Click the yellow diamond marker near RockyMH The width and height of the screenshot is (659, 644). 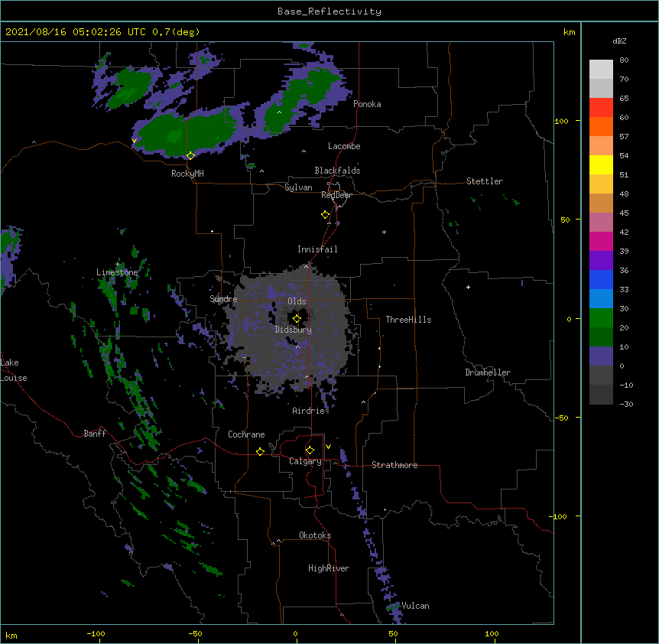tap(190, 155)
